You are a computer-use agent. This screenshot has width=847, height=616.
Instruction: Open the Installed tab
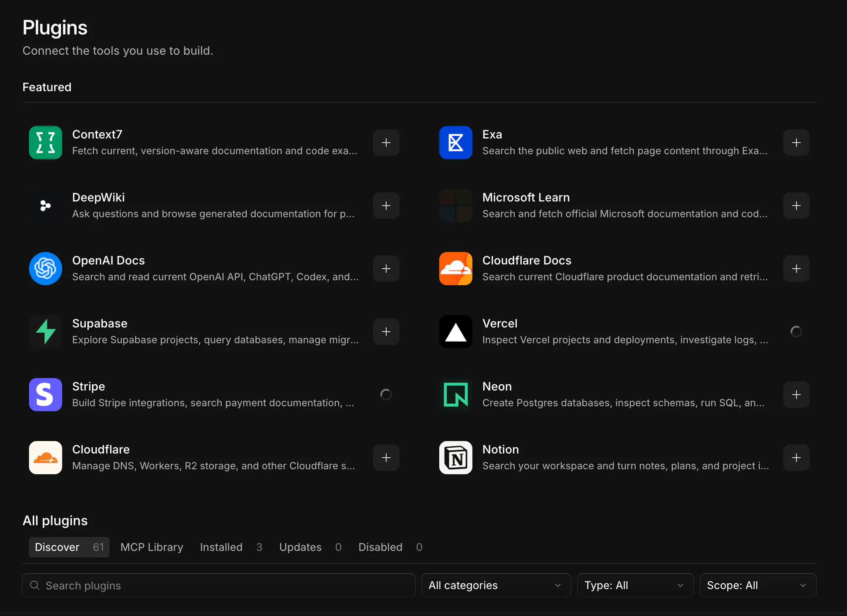231,547
